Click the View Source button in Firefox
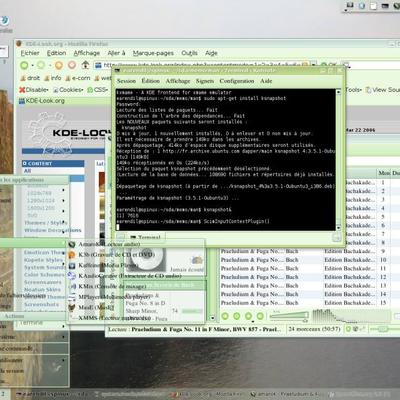The width and height of the screenshot is (400, 400). [x=383, y=90]
